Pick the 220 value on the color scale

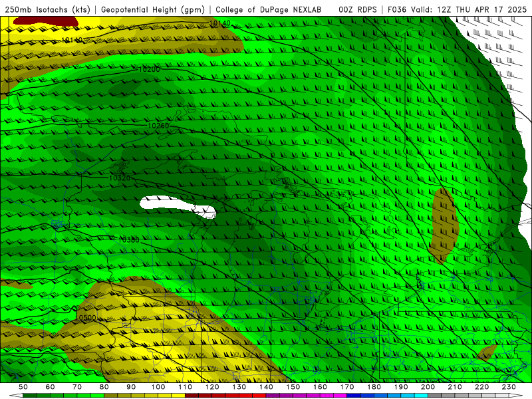pos(481,387)
